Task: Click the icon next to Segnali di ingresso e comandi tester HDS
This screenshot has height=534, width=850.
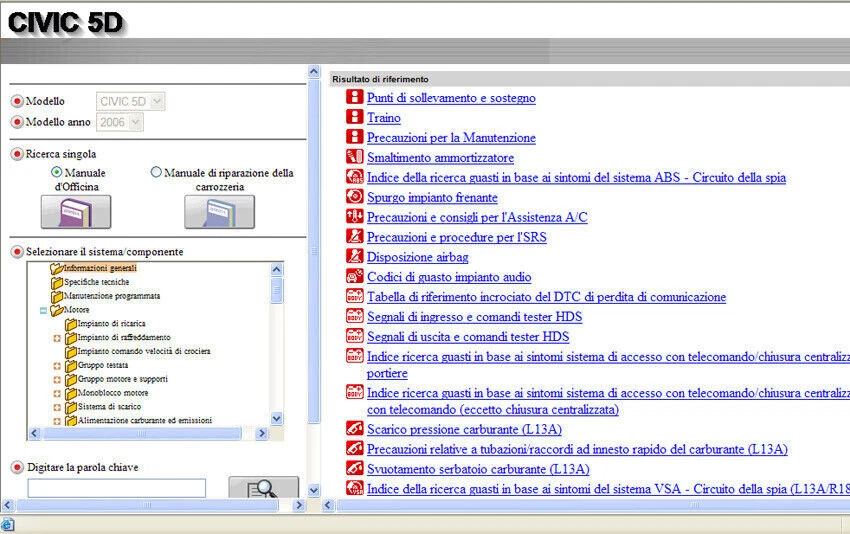Action: [355, 316]
